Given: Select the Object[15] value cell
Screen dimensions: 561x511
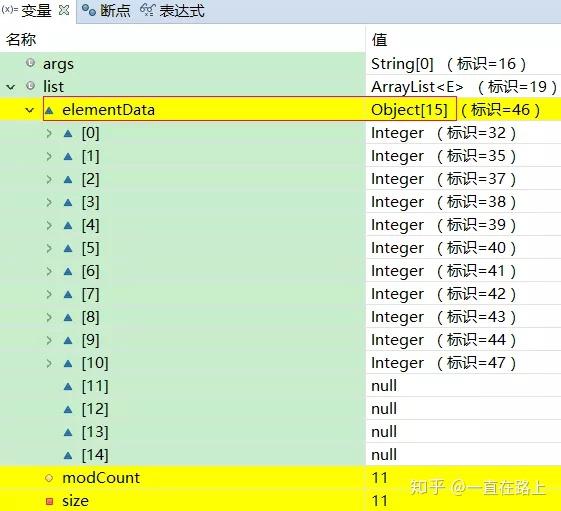Looking at the screenshot, I should 409,110.
